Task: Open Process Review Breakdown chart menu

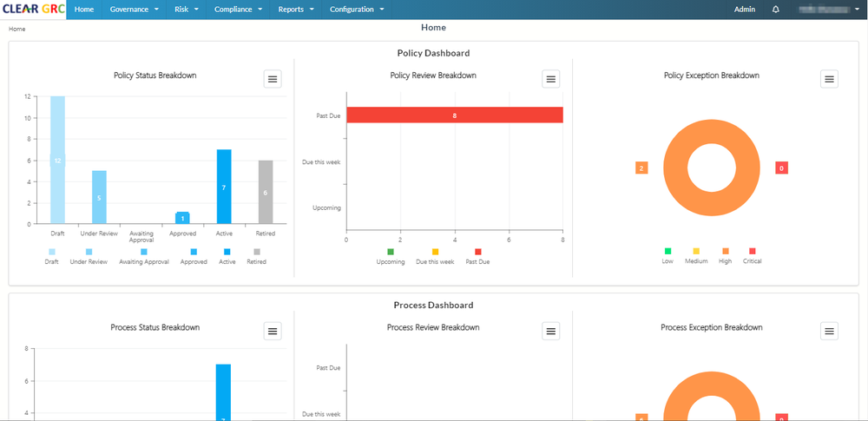Action: tap(551, 331)
